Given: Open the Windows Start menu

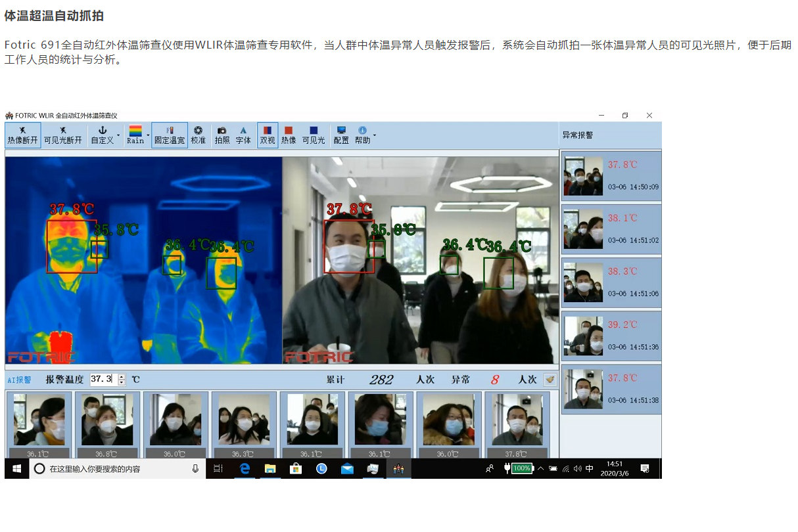Looking at the screenshot, I should tap(17, 468).
